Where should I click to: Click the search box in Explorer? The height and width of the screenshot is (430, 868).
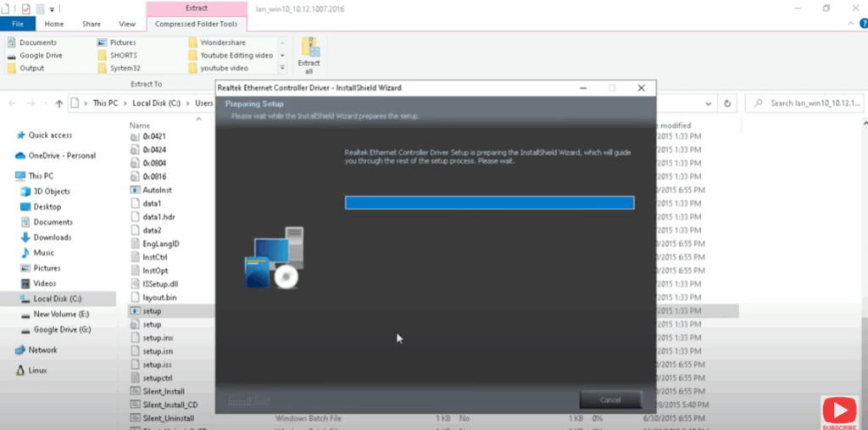[x=804, y=103]
